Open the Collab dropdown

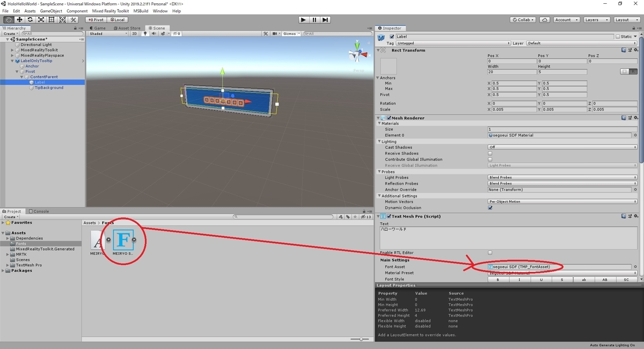coord(523,20)
